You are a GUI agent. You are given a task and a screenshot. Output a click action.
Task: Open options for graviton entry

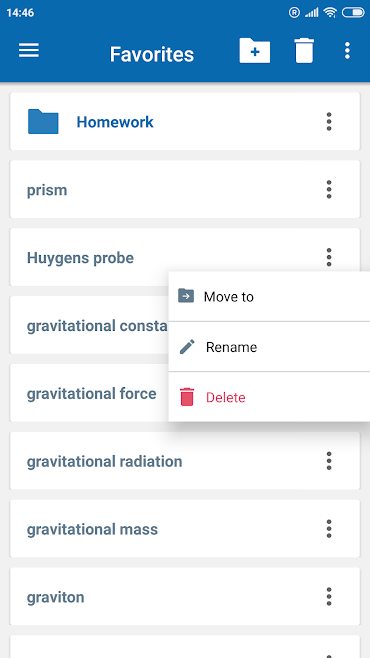[x=329, y=597]
